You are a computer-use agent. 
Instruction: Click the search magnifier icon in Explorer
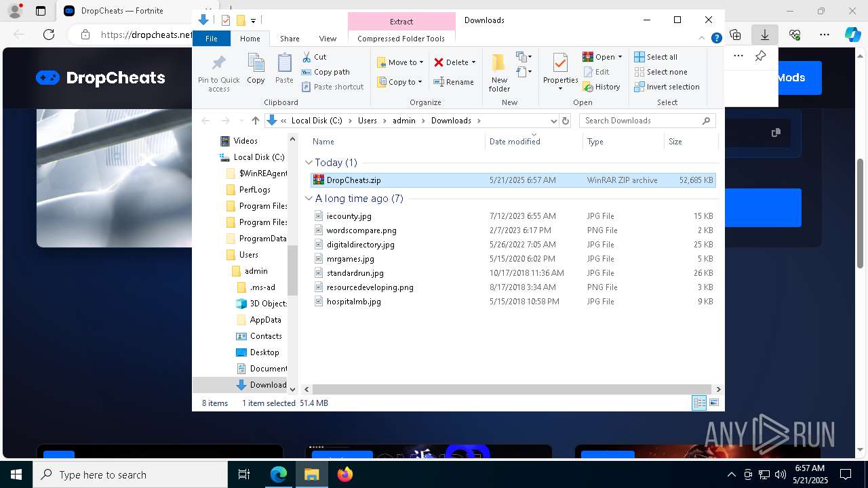click(x=706, y=121)
